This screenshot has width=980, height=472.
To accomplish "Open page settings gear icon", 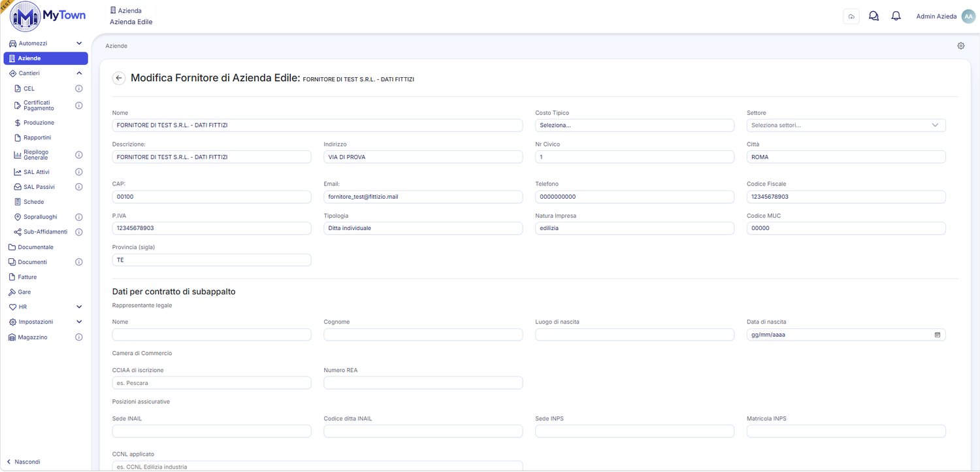I will [x=960, y=46].
